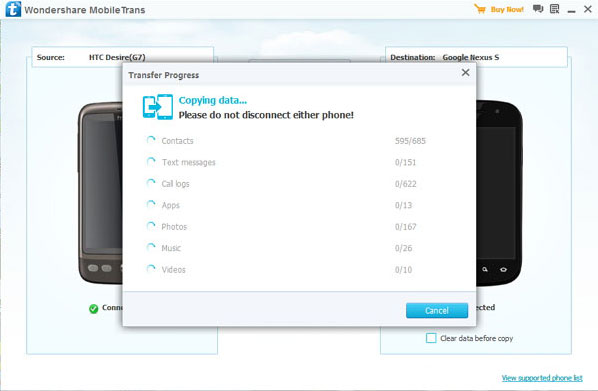Image resolution: width=598 pixels, height=391 pixels.
Task: Click the MobileTrans app logo
Action: pyautogui.click(x=13, y=9)
